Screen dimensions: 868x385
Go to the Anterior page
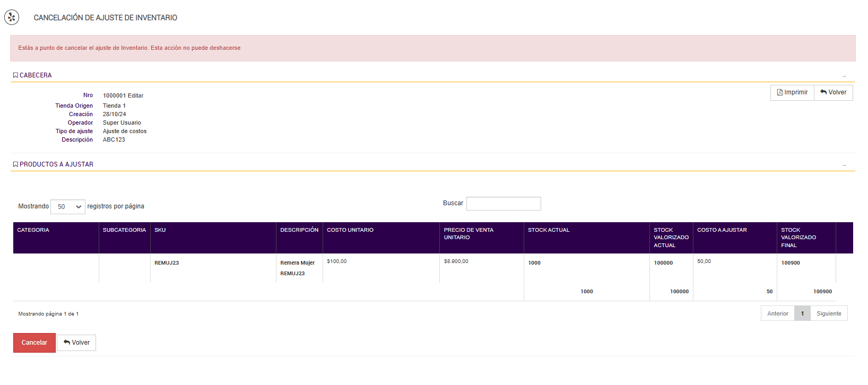[x=778, y=313]
